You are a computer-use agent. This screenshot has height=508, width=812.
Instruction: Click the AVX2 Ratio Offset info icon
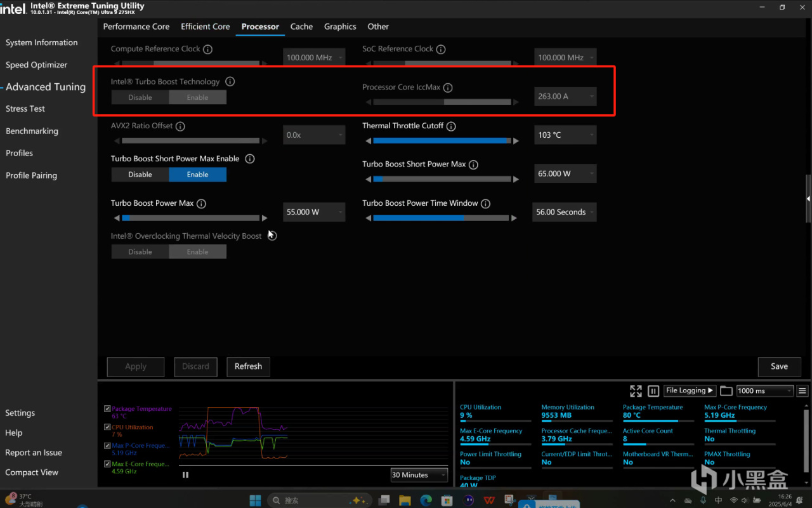tap(180, 126)
